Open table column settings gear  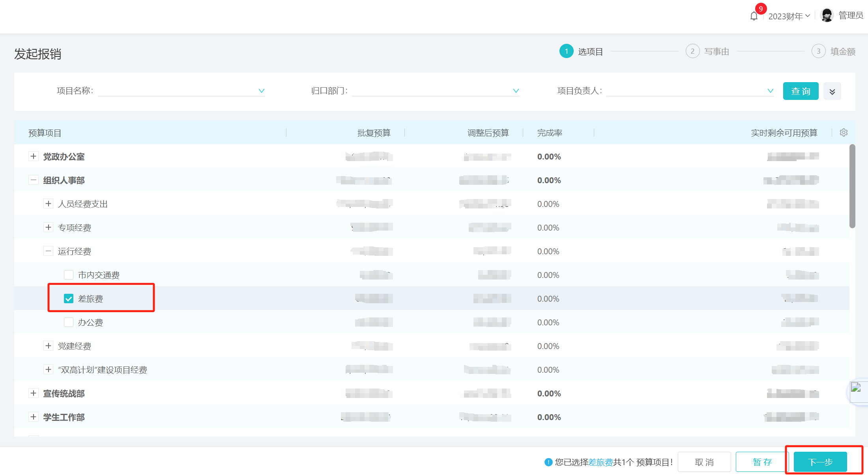click(844, 133)
